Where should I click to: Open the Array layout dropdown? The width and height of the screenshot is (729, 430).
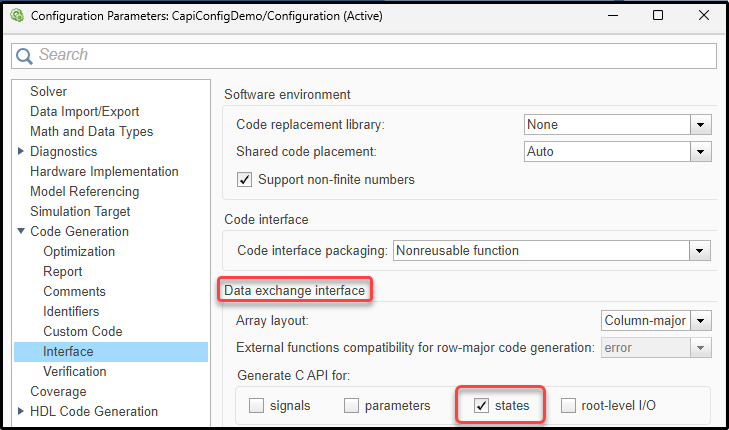pos(702,321)
